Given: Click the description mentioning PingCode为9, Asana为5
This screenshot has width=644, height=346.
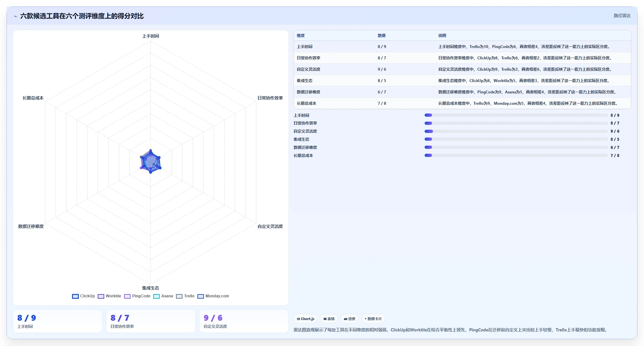Looking at the screenshot, I should (x=528, y=92).
